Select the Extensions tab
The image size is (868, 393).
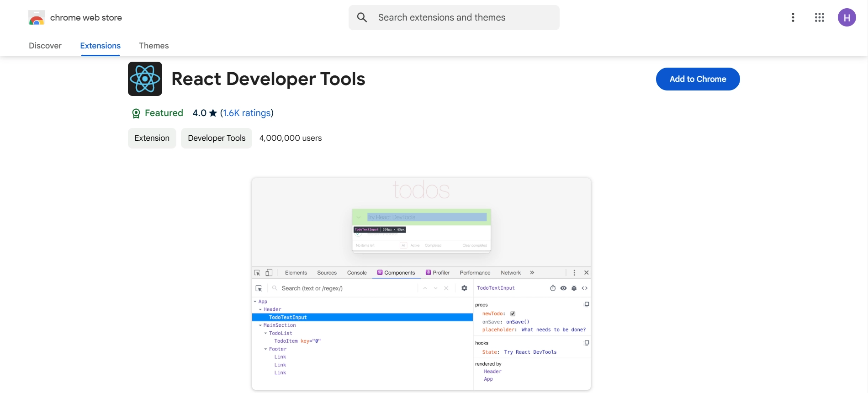coord(101,46)
